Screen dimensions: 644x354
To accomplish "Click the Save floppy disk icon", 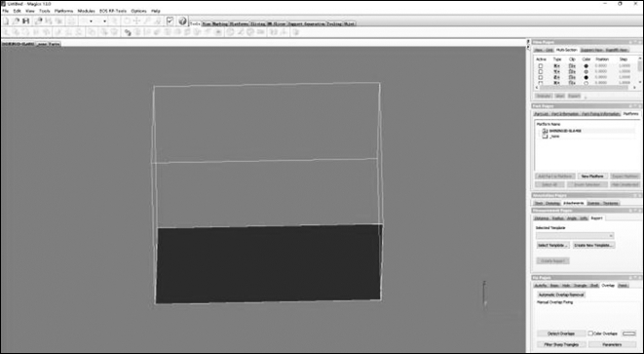I will (x=25, y=21).
